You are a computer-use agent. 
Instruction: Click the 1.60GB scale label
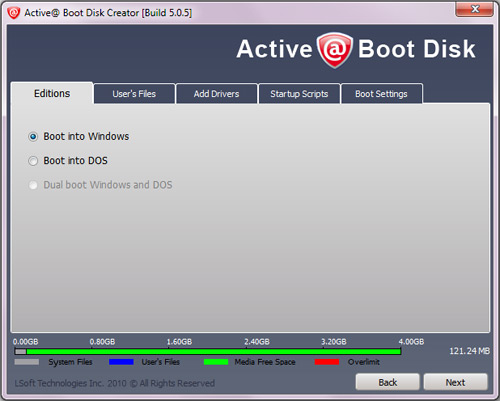pos(179,342)
